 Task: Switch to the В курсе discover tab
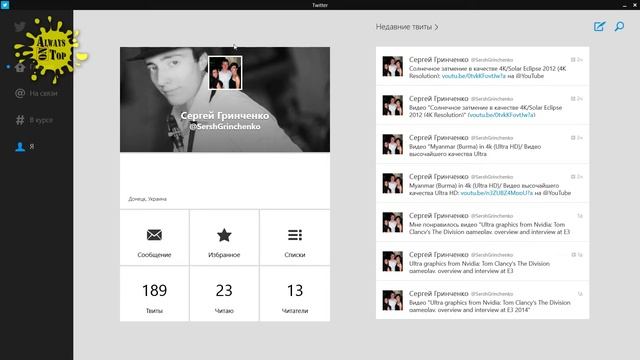tap(34, 120)
